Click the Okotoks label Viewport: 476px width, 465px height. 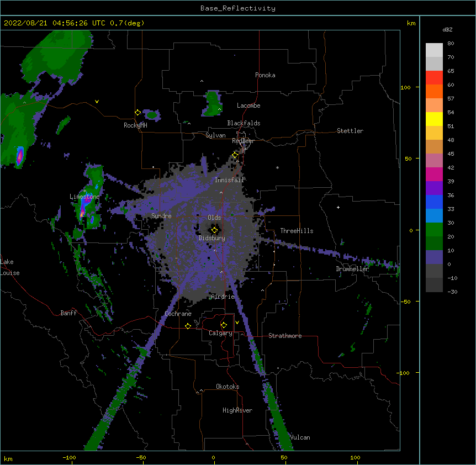(228, 387)
